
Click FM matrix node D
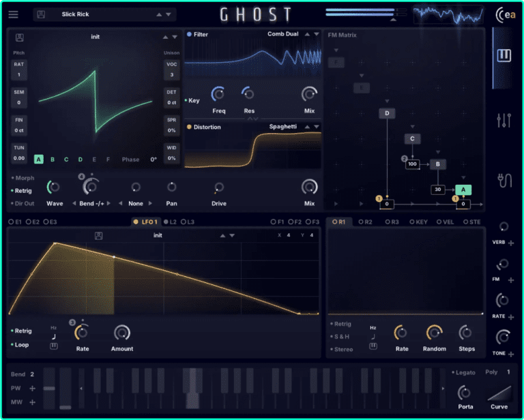click(387, 113)
